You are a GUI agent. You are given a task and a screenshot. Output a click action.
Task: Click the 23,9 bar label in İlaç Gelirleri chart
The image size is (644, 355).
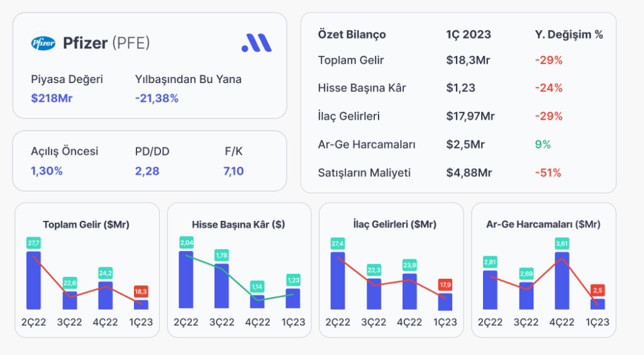pos(409,265)
